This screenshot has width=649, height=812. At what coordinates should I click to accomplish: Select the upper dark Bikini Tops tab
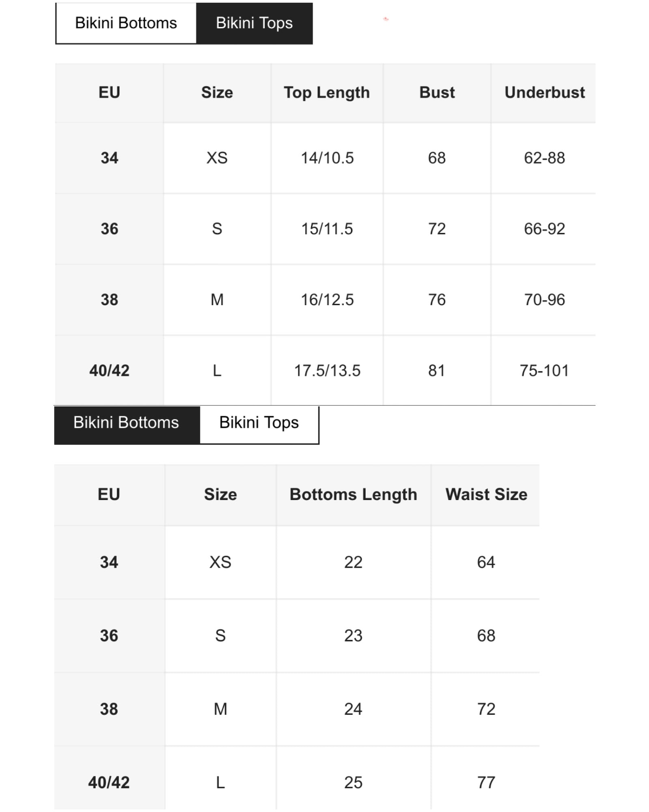(x=254, y=23)
